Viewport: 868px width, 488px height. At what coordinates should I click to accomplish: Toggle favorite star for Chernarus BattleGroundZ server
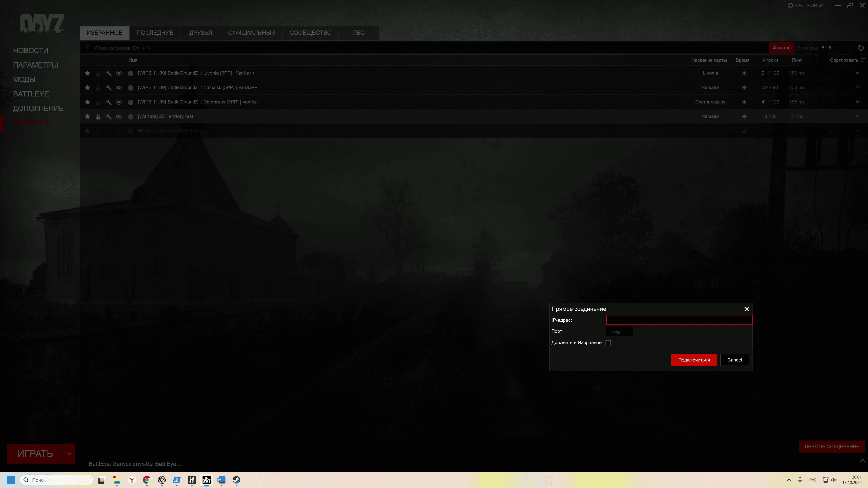pyautogui.click(x=87, y=102)
